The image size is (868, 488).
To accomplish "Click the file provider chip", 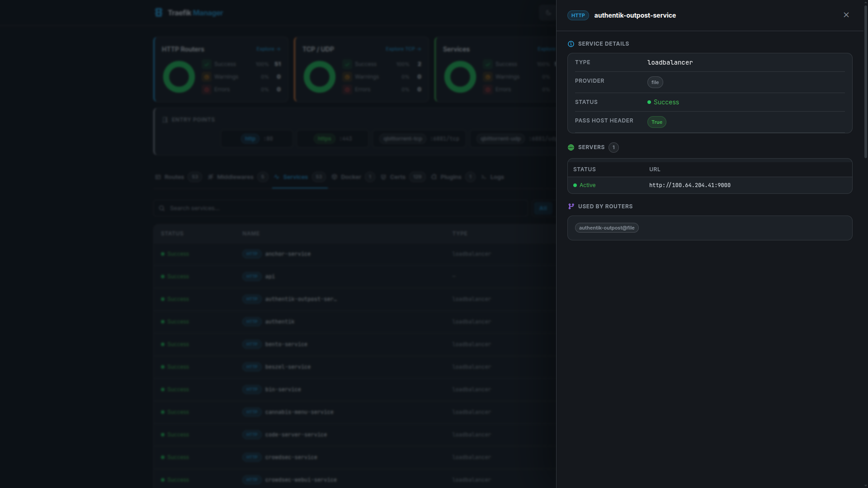I will pos(655,82).
